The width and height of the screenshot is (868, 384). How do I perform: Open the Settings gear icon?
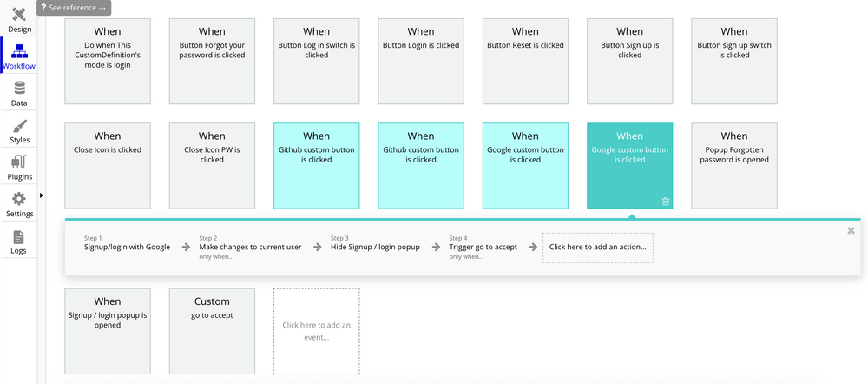(19, 199)
